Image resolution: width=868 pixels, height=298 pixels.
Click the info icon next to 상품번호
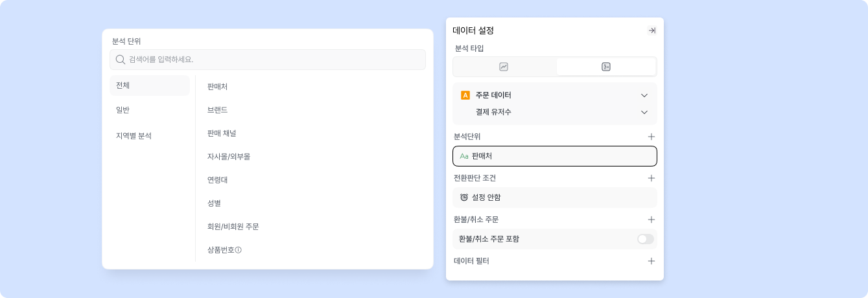[x=238, y=250]
